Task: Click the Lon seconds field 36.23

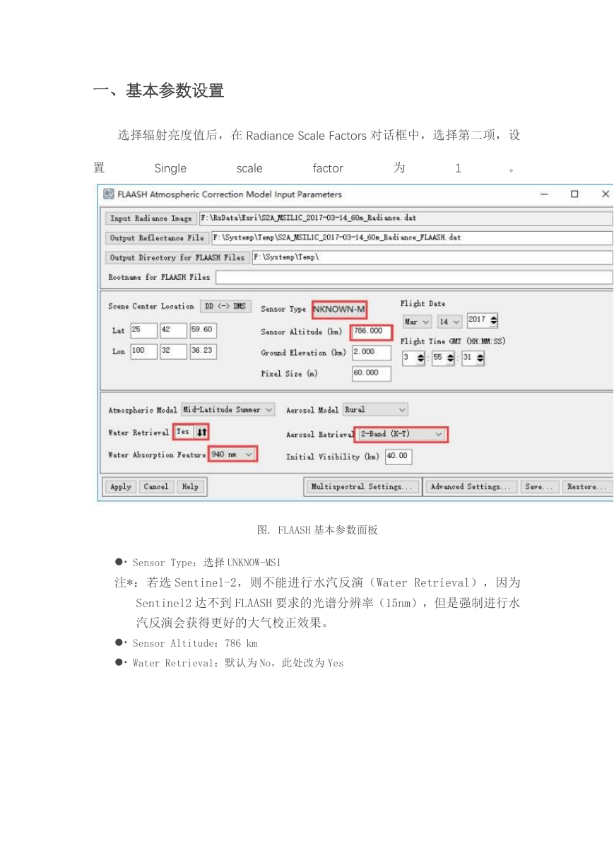Action: click(x=203, y=351)
